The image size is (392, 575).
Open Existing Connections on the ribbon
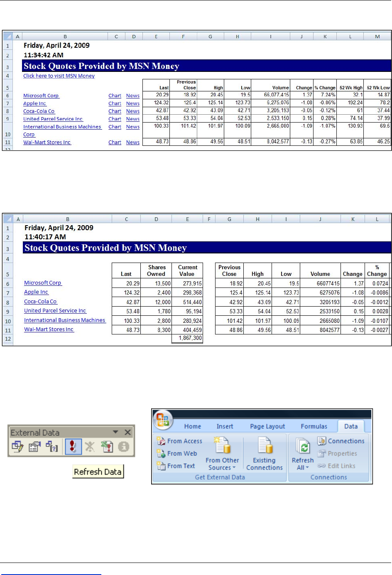point(265,454)
